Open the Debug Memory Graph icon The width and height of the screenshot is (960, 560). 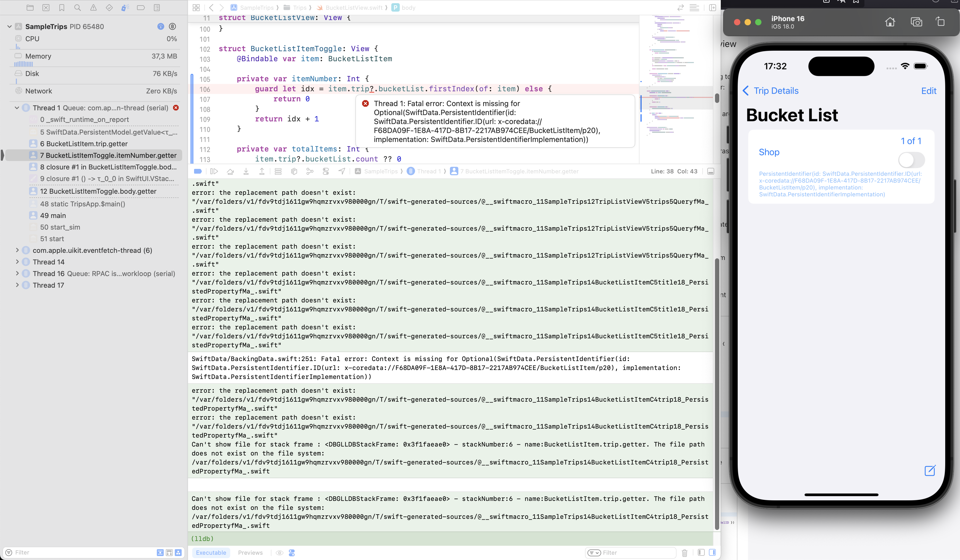(x=310, y=171)
